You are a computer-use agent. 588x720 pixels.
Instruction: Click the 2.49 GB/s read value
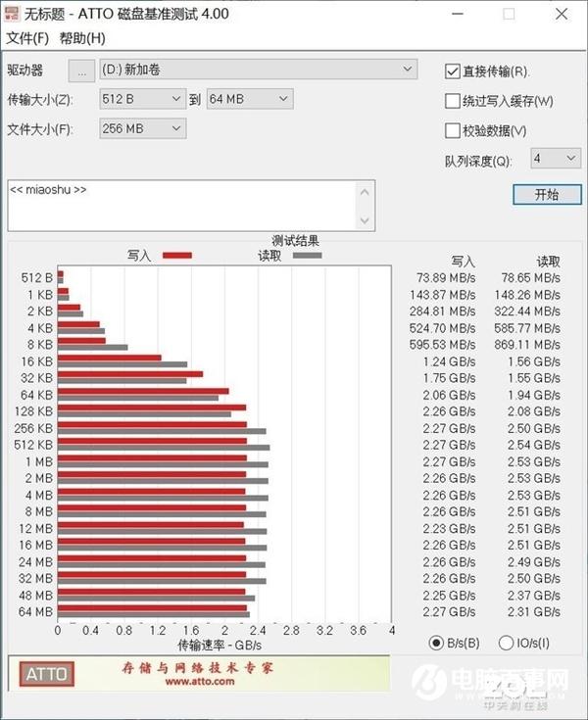point(534,562)
